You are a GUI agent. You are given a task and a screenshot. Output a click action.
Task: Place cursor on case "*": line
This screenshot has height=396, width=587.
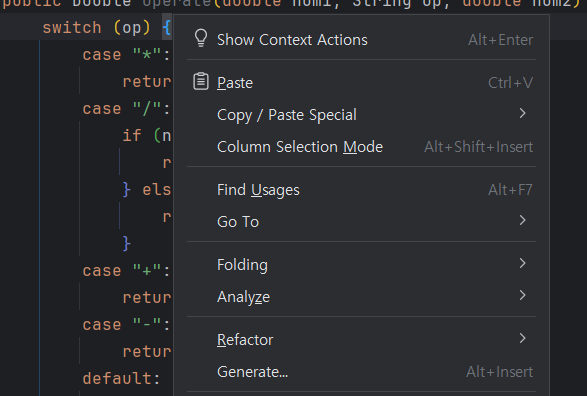coord(126,55)
